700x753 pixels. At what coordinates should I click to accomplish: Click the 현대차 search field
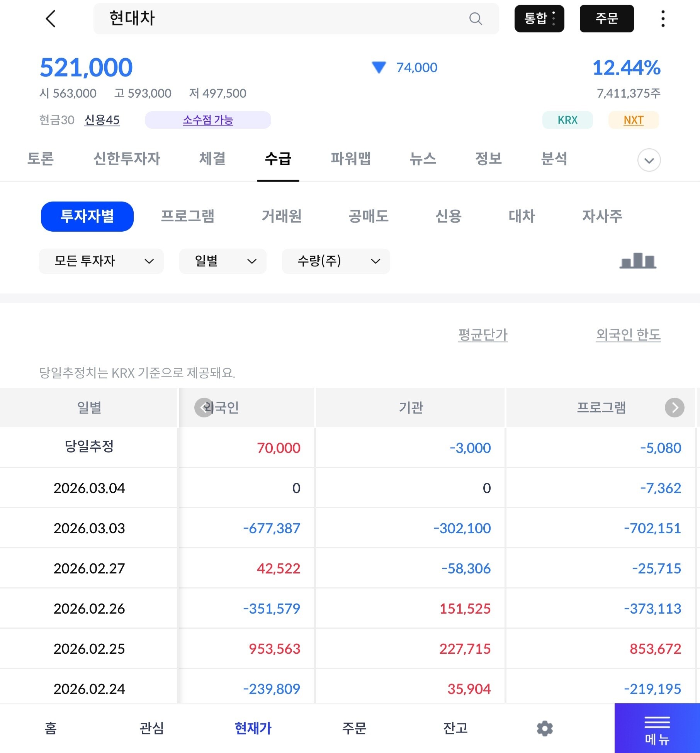(296, 19)
